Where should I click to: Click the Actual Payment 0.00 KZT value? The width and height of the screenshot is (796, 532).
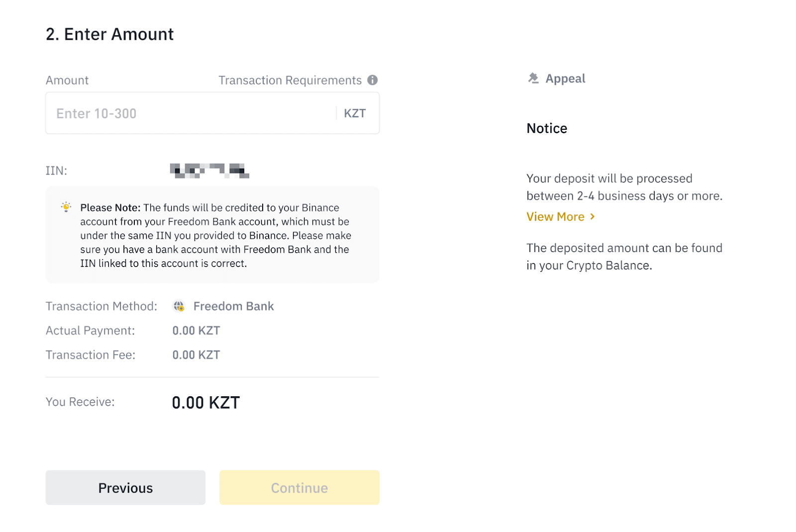click(x=196, y=331)
